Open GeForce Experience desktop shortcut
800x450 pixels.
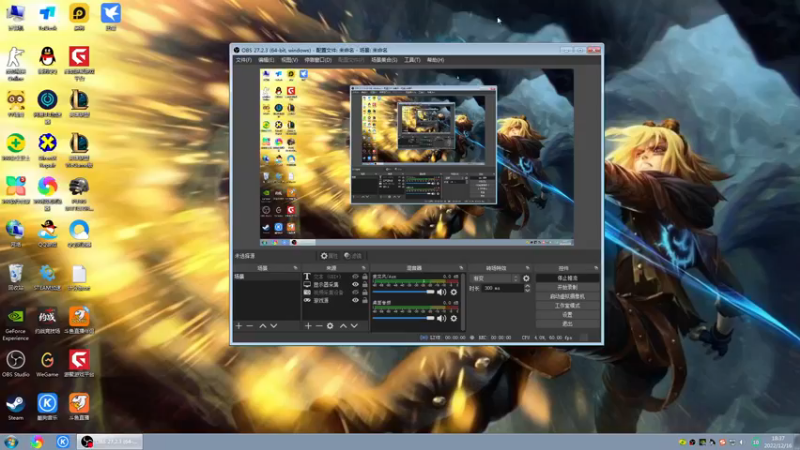click(x=15, y=324)
